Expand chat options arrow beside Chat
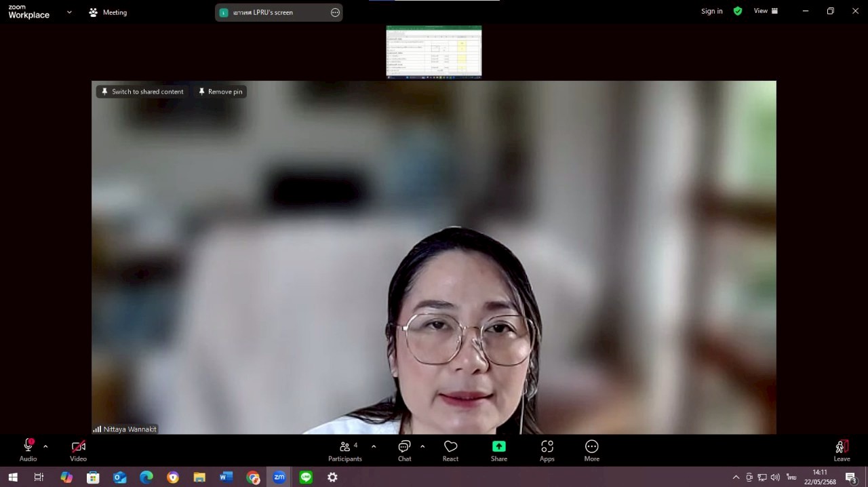Viewport: 868px width, 487px height. coord(422,446)
